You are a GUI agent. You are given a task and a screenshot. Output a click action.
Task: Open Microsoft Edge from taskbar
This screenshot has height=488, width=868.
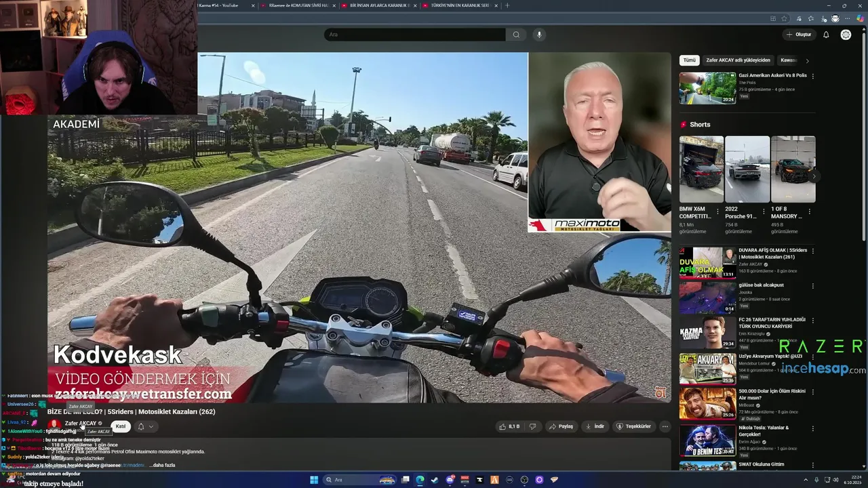(x=420, y=480)
